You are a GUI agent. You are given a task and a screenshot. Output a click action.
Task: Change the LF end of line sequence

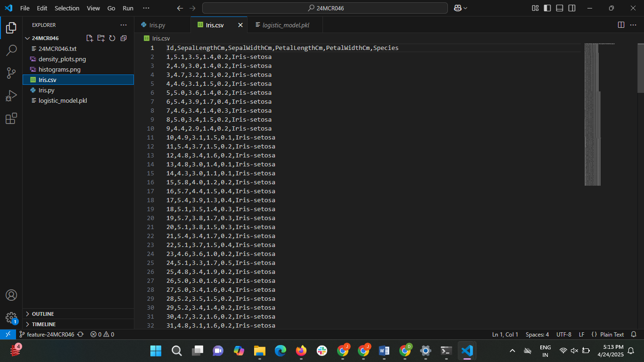pos(582,334)
